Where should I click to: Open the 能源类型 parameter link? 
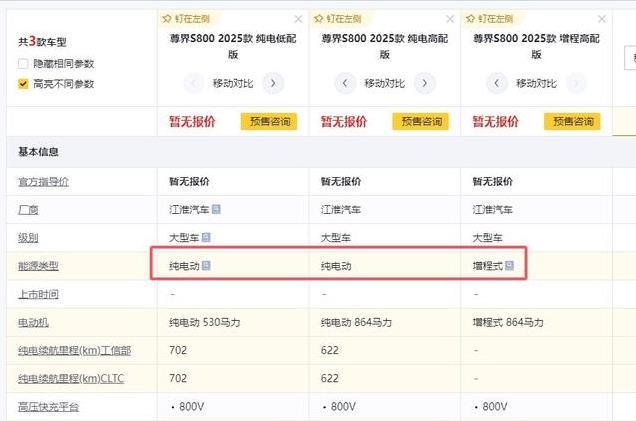click(38, 266)
